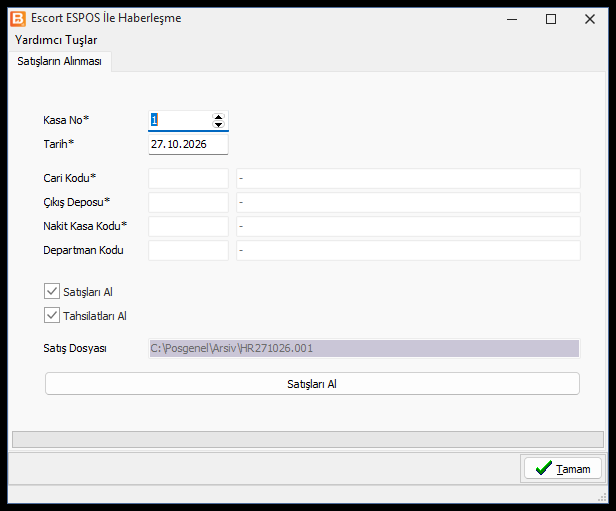Decrease Kasa No with down arrow
This screenshot has width=616, height=511.
tap(218, 125)
